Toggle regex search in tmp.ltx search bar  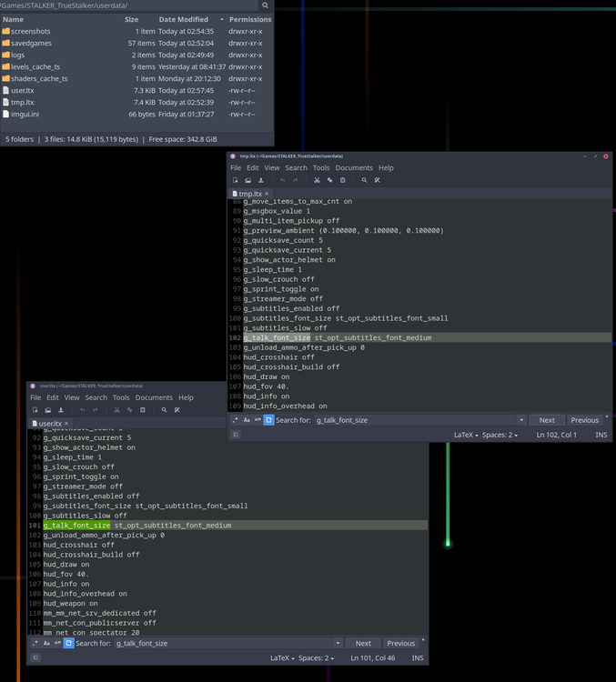pyautogui.click(x=236, y=420)
